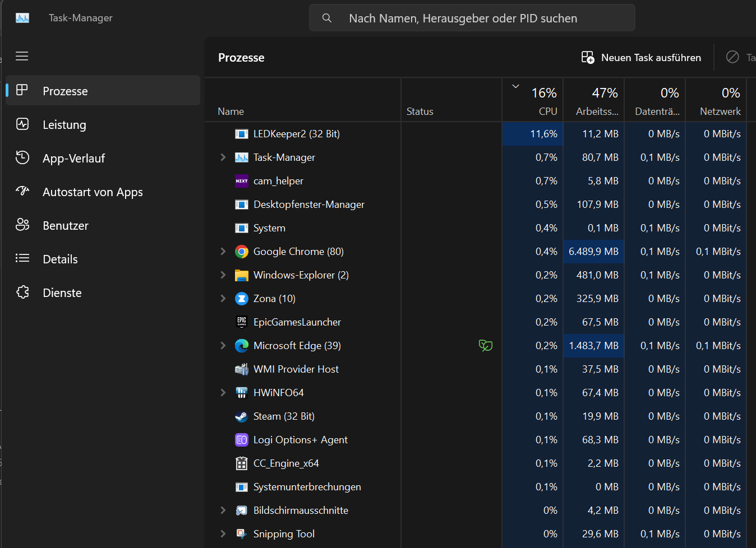The width and height of the screenshot is (756, 548).
Task: Click the Logi Options+ Agent icon
Action: [242, 440]
